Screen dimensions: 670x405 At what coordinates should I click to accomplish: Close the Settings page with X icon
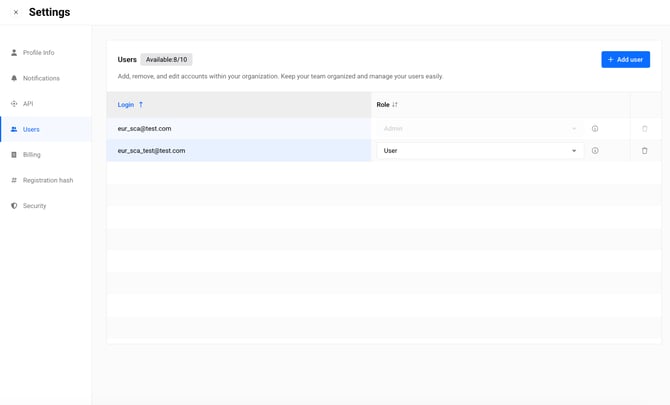coord(16,12)
